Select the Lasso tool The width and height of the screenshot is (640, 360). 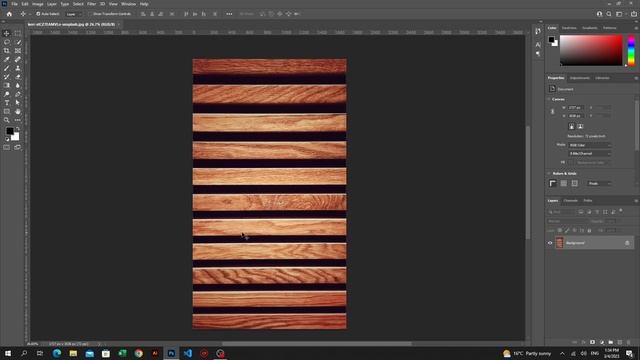point(7,42)
